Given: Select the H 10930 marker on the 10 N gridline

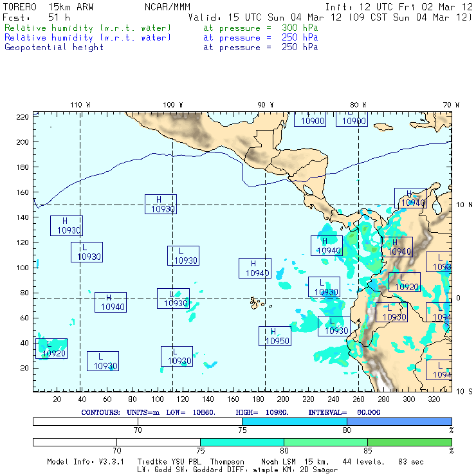Looking at the screenshot, I should tap(161, 204).
